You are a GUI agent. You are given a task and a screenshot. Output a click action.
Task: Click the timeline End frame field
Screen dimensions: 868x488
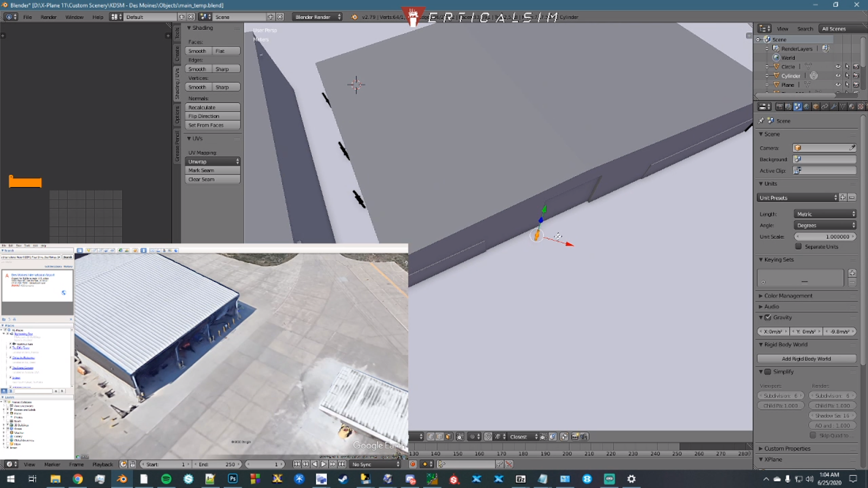218,464
